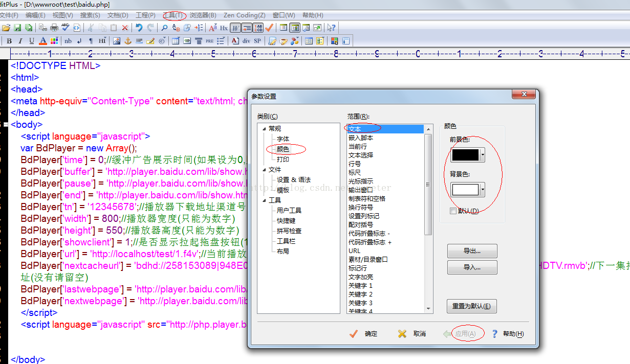This screenshot has width=630, height=364.
Task: Open the Zen Coding(Z) menu
Action: 245,15
